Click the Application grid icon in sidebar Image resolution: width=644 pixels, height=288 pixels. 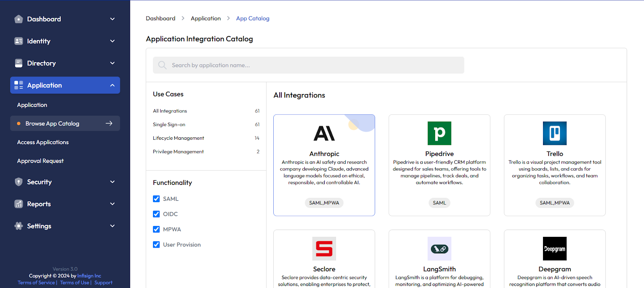[x=19, y=85]
